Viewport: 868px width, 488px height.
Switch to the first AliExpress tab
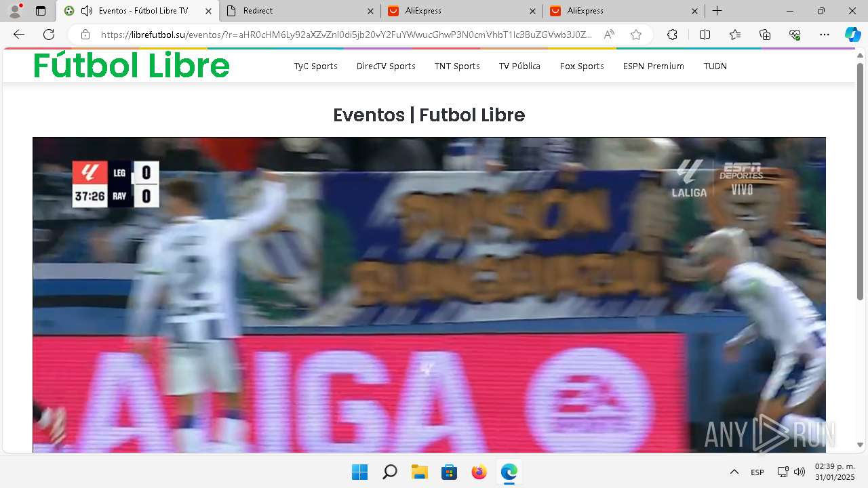462,11
